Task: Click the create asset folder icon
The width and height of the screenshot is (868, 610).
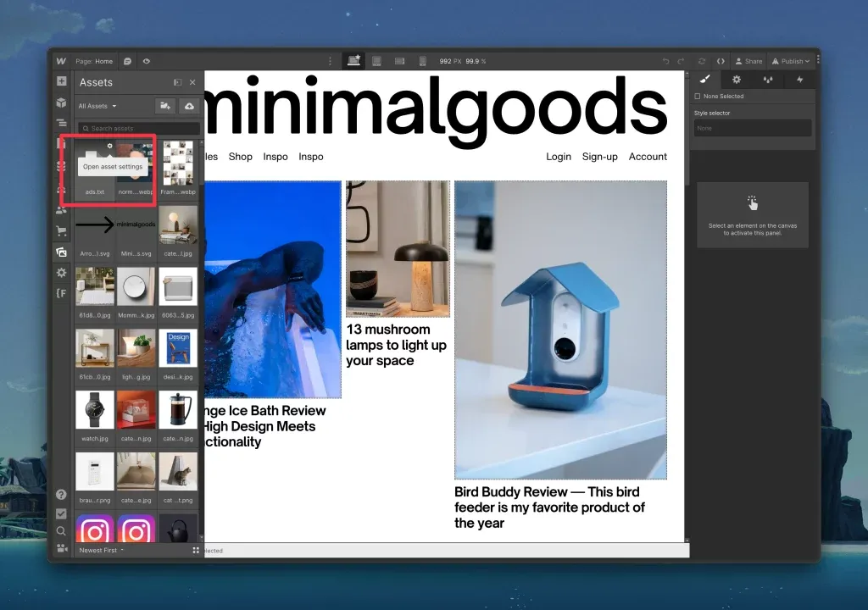Action: pyautogui.click(x=165, y=106)
